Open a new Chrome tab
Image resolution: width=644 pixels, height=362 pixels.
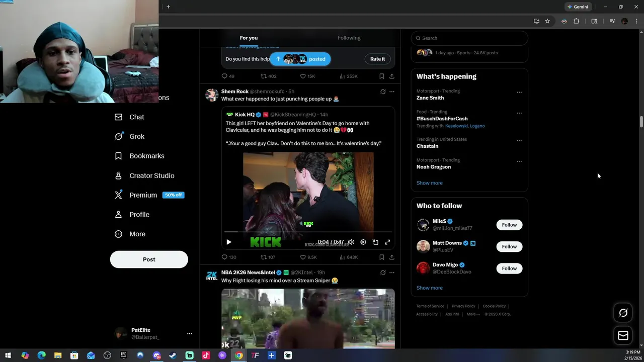point(168,7)
